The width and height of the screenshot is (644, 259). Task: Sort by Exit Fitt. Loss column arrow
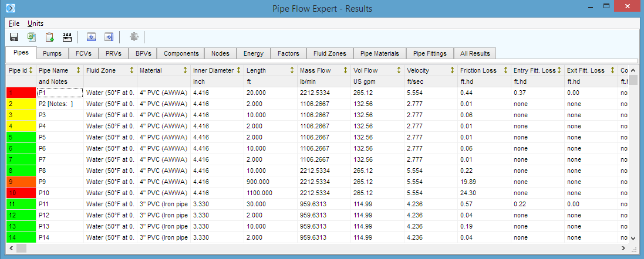(612, 70)
